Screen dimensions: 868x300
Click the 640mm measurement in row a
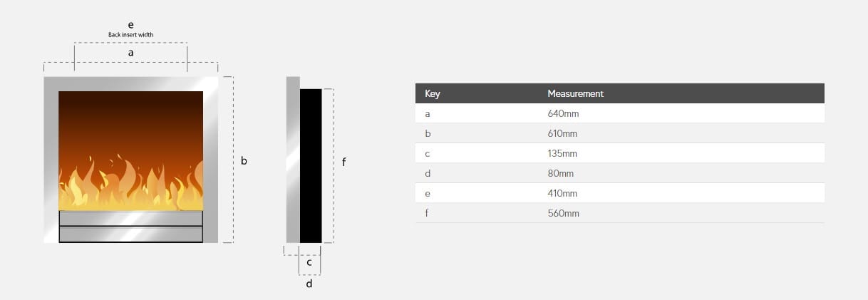561,113
